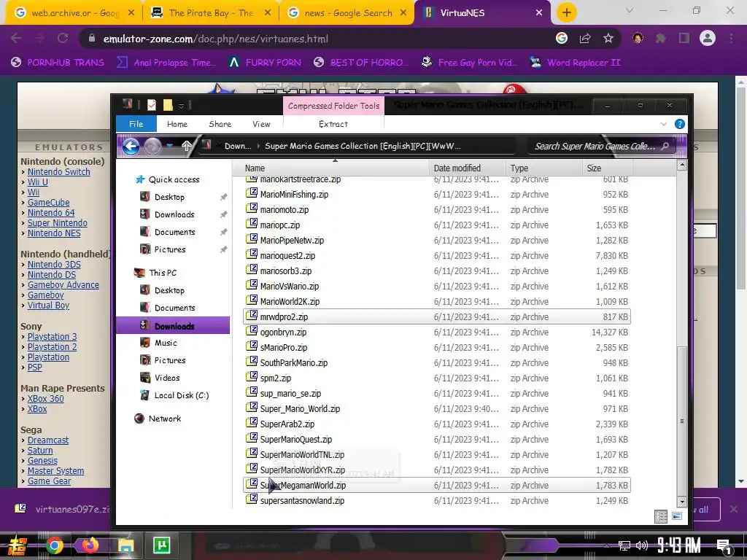The height and width of the screenshot is (560, 747).
Task: Open Gameboy Advance link
Action: point(63,285)
